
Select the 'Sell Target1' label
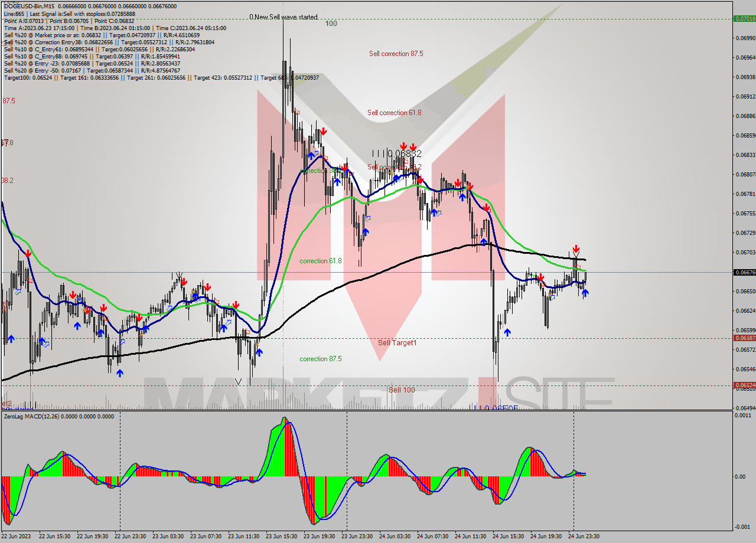click(397, 343)
